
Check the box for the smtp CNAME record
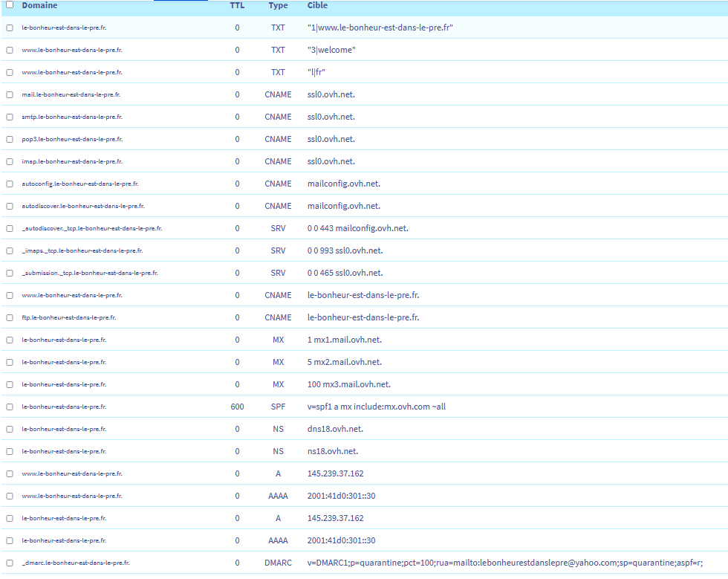pos(10,117)
